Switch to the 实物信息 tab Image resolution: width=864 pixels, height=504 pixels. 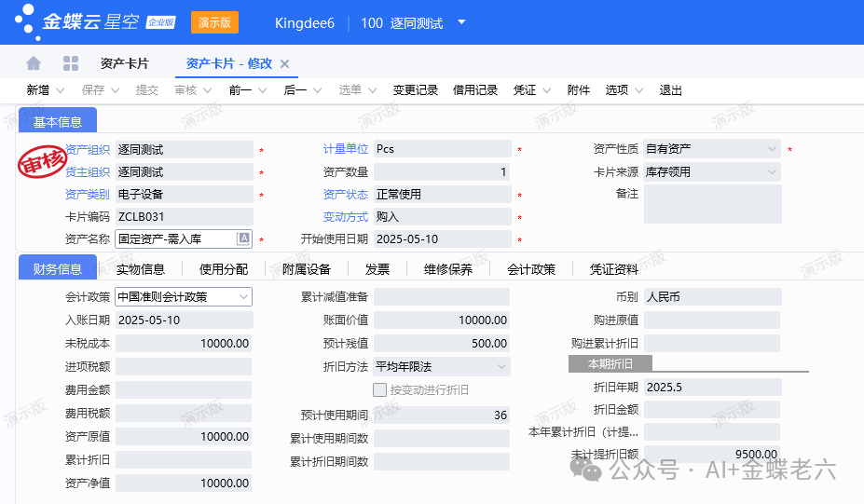[141, 269]
